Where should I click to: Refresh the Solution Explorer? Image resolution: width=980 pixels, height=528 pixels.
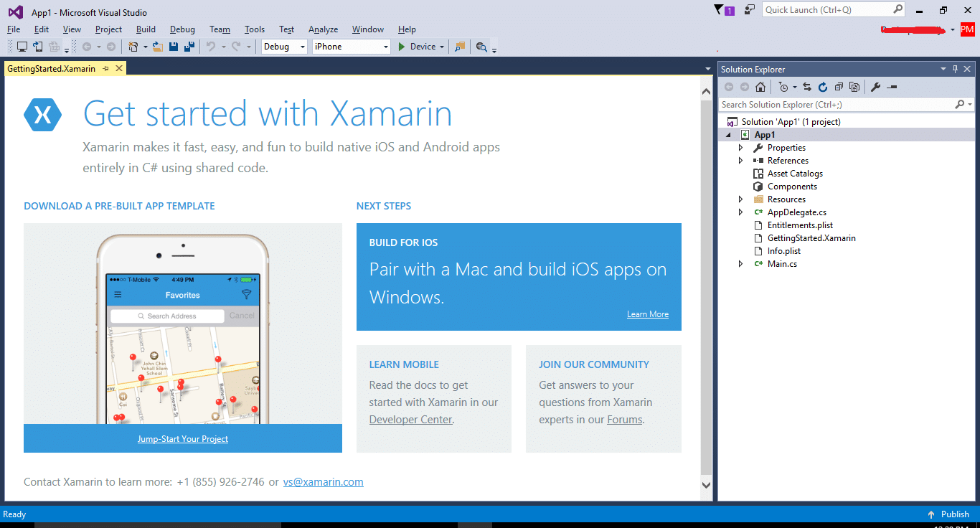(x=823, y=87)
